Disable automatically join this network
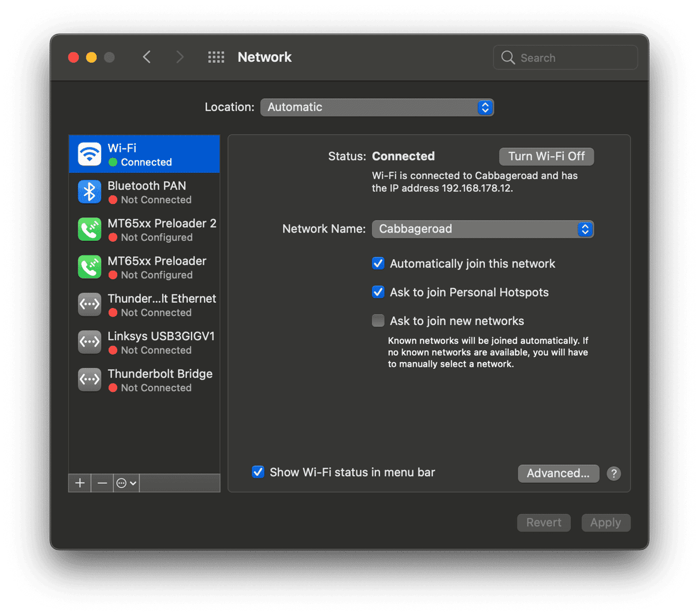Screen dimensions: 699x616 (x=378, y=263)
